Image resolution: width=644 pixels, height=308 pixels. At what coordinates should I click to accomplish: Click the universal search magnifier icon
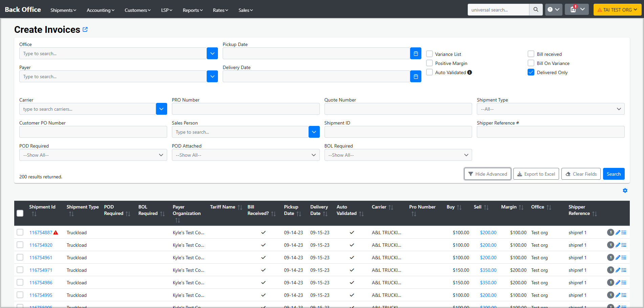536,10
